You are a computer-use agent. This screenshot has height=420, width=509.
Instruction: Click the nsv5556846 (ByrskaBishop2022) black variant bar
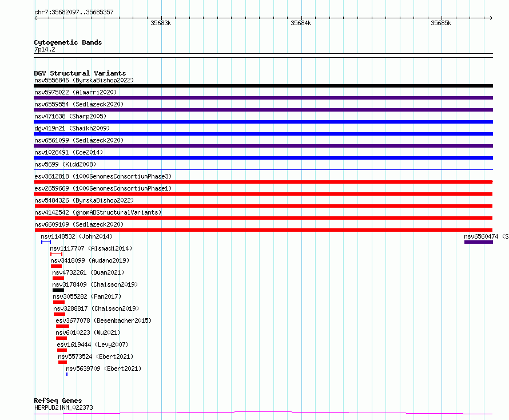pyautogui.click(x=263, y=86)
